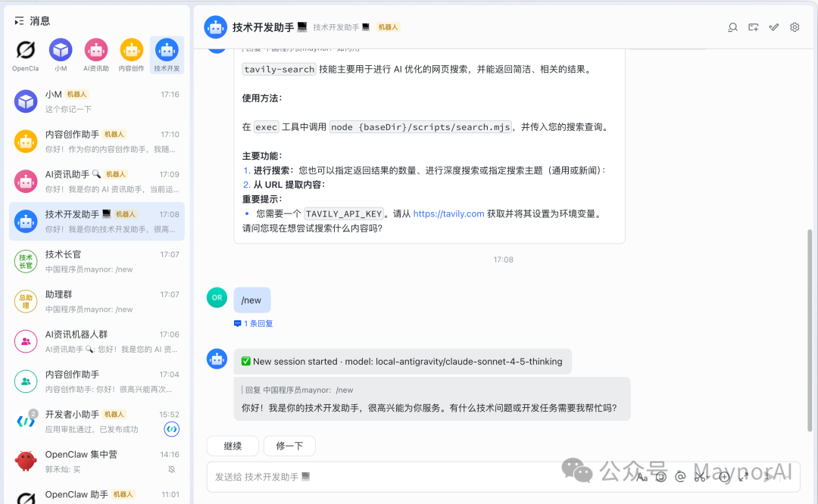Click the 17:08 timestamp in the chat
818x504 pixels.
504,260
